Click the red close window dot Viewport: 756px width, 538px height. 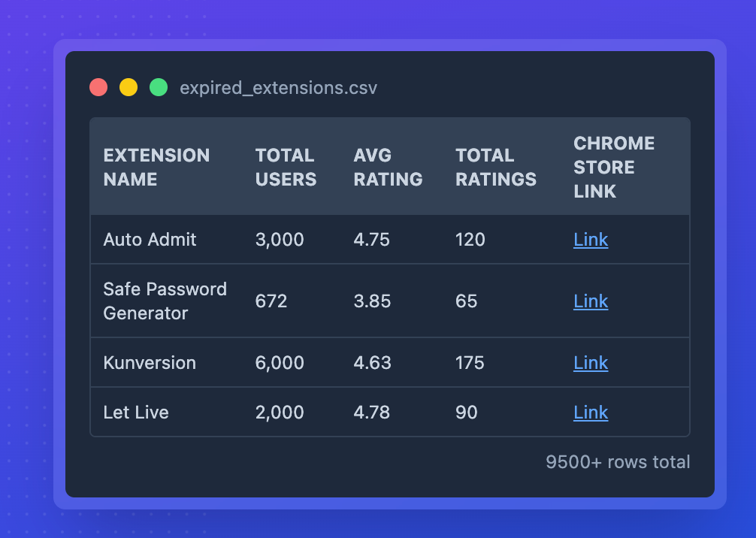click(x=98, y=87)
